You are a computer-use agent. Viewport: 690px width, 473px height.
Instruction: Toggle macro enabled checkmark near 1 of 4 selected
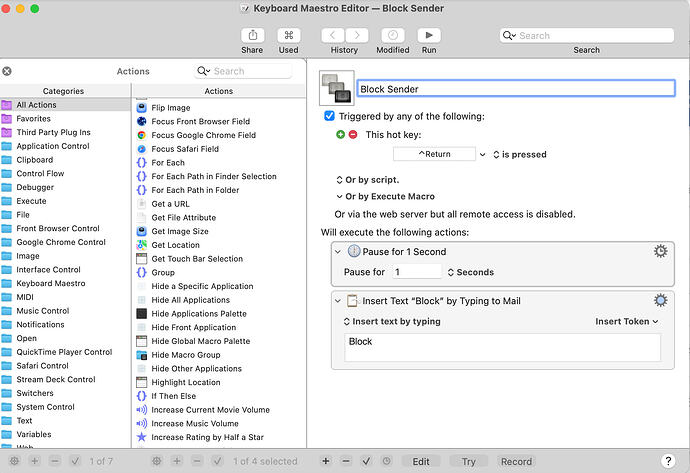(x=217, y=461)
